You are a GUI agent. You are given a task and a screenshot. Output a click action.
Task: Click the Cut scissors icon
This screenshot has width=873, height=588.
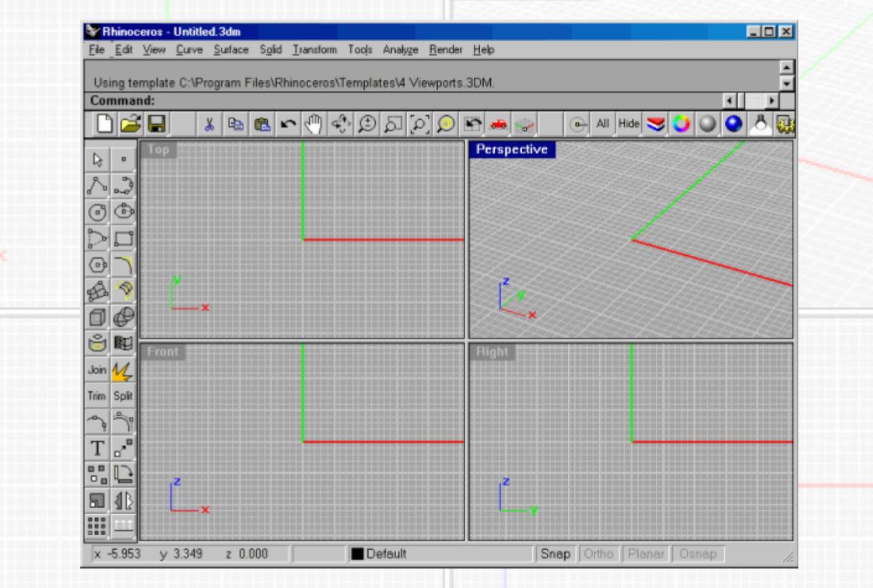tap(209, 124)
